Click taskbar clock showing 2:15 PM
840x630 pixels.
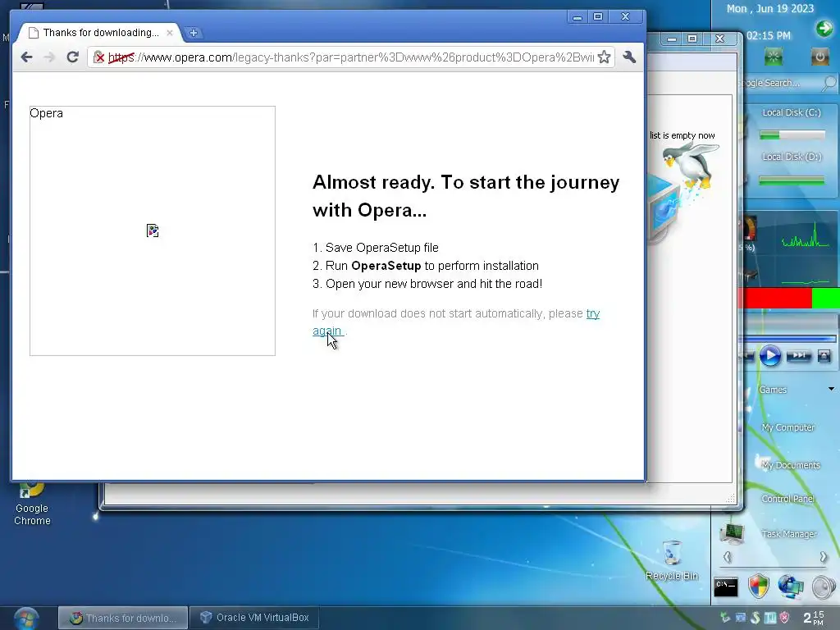tap(813, 618)
